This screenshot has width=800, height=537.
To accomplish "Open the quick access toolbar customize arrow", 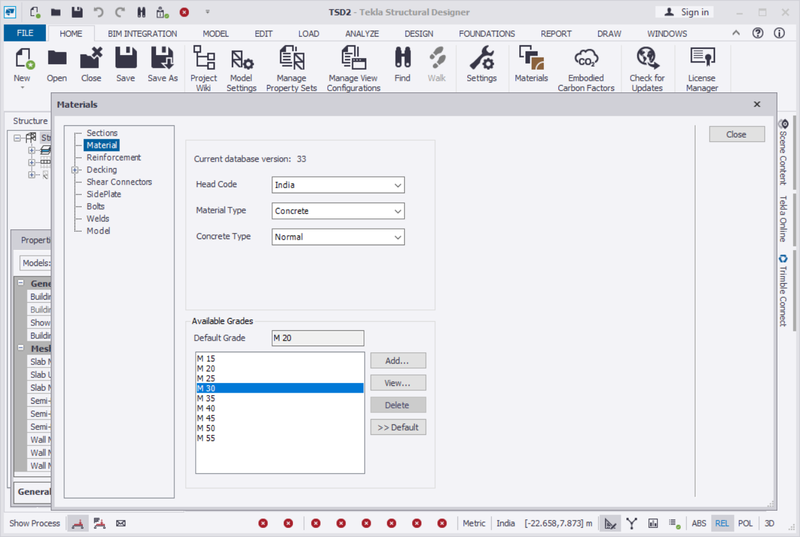I will [x=207, y=12].
